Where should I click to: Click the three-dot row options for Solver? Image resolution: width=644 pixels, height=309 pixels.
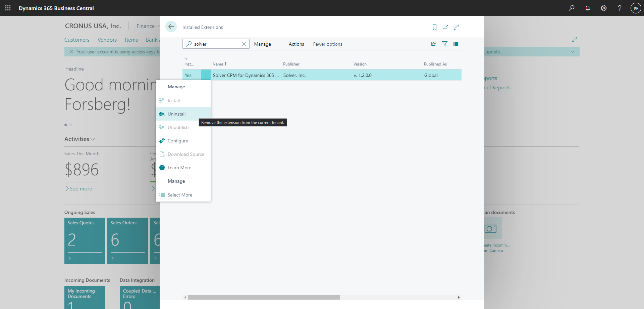(x=206, y=75)
